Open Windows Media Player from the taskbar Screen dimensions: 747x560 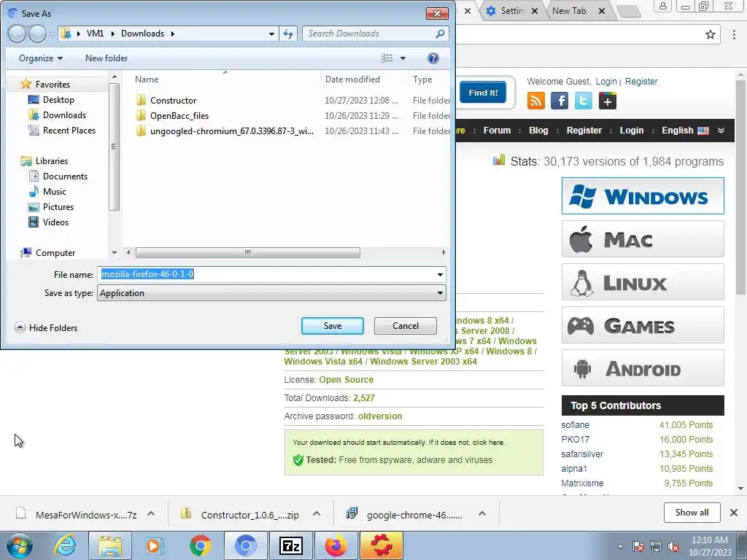click(155, 545)
